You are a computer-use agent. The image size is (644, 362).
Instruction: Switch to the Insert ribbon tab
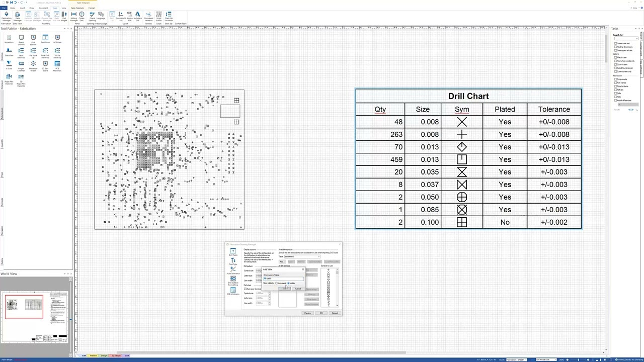[x=22, y=8]
